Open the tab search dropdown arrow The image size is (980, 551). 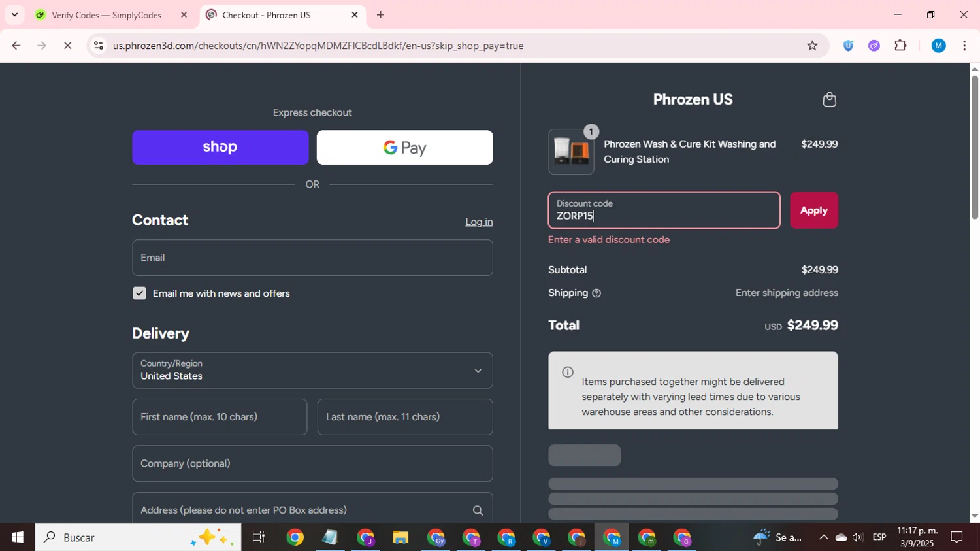coord(14,14)
